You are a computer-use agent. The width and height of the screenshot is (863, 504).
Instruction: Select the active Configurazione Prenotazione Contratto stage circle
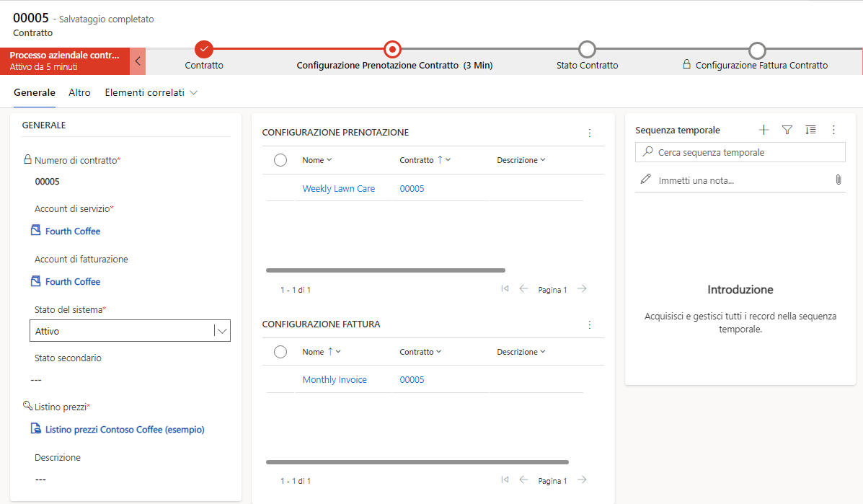(392, 50)
